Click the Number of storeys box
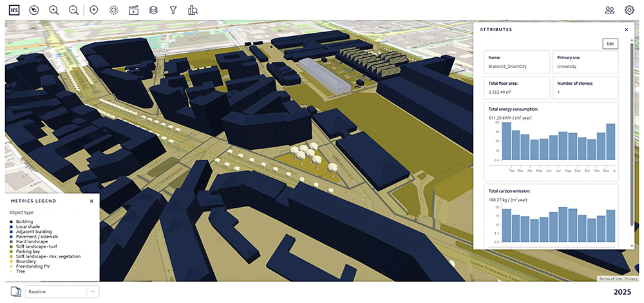Screen dimensions: 644x303 coord(585,87)
